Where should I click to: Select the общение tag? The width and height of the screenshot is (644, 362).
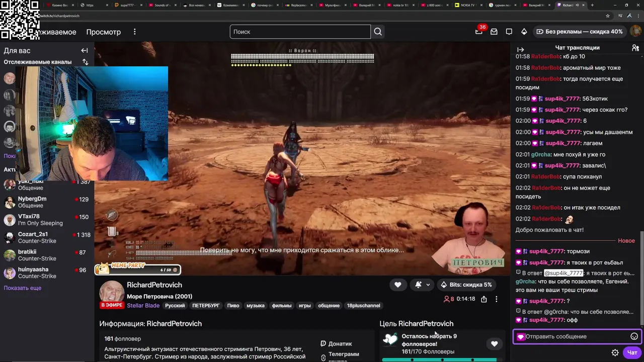329,305
